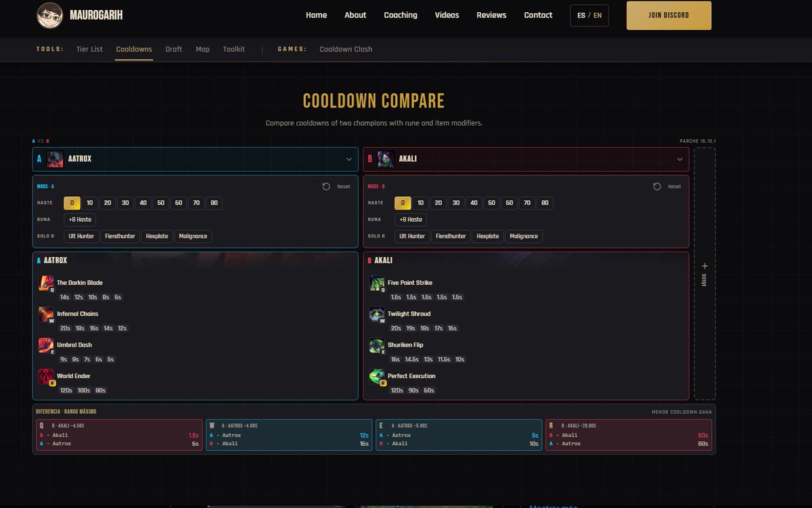Open the Cooldowns tool tab

pyautogui.click(x=134, y=49)
